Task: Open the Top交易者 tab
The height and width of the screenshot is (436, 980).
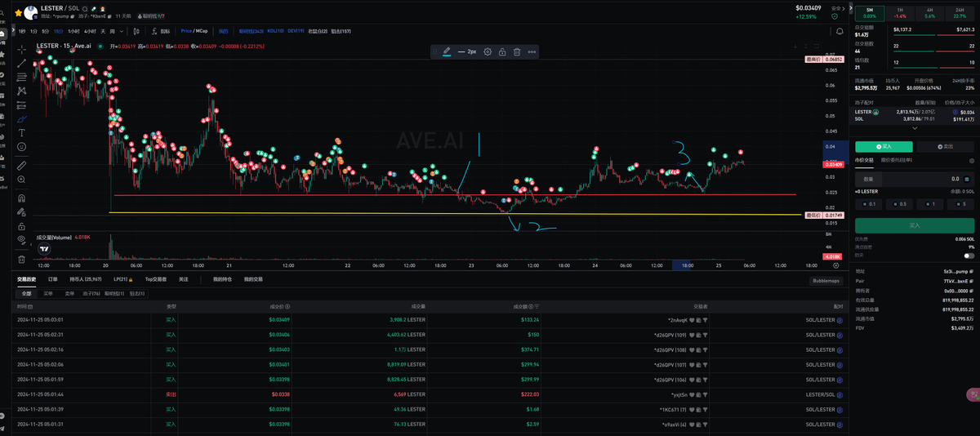Action: 156,279
